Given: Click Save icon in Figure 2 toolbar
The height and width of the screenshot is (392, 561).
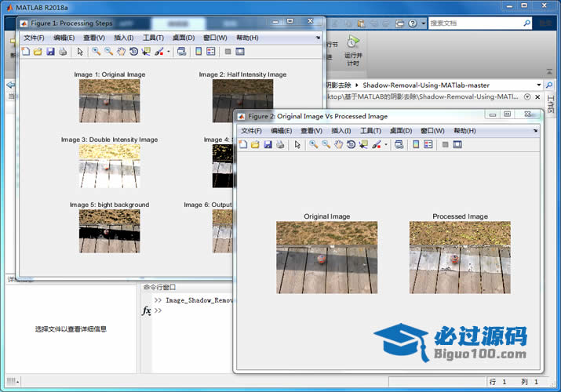Looking at the screenshot, I should tap(268, 145).
